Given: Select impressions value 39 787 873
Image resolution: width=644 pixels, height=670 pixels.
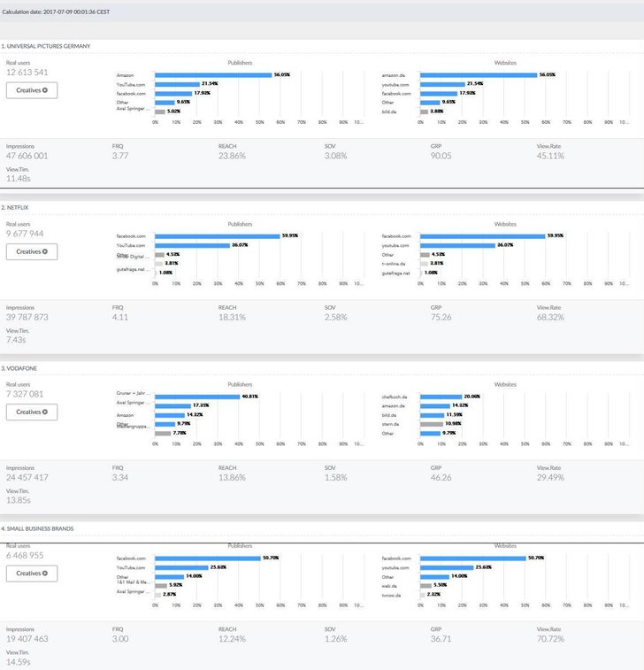Looking at the screenshot, I should (27, 318).
